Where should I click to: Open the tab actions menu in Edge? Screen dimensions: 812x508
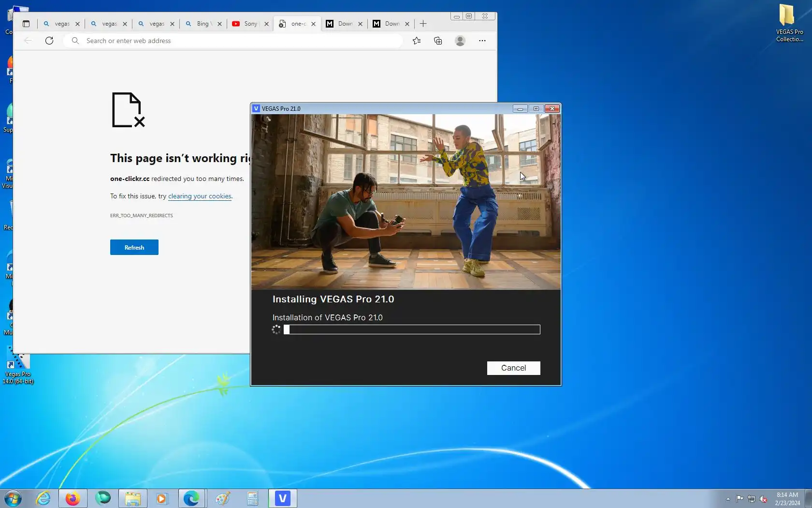click(26, 24)
